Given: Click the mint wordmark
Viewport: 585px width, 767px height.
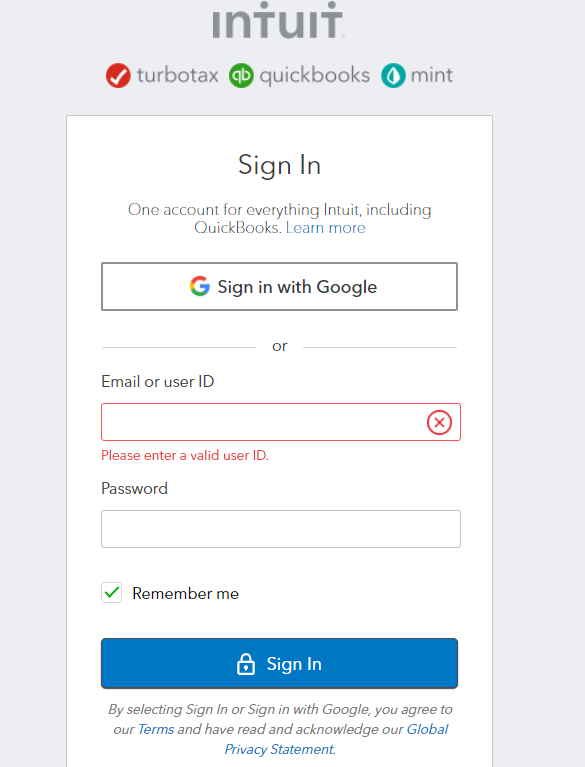Looking at the screenshot, I should click(x=431, y=75).
